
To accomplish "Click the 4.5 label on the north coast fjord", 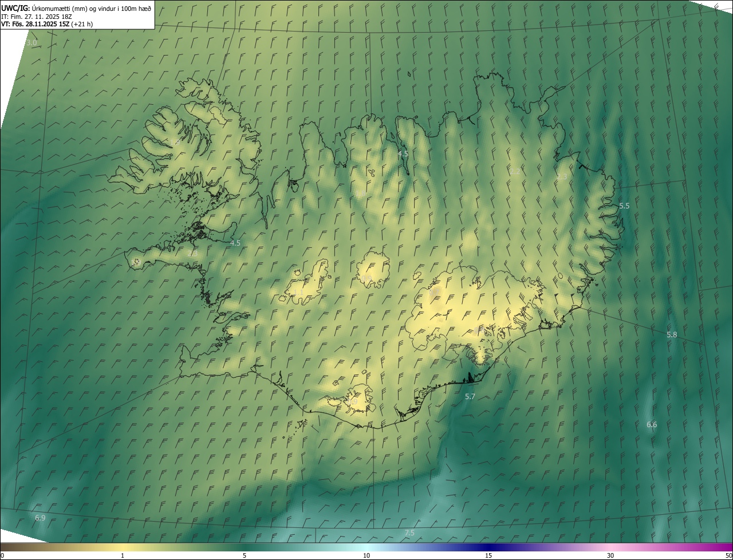I will point(403,153).
